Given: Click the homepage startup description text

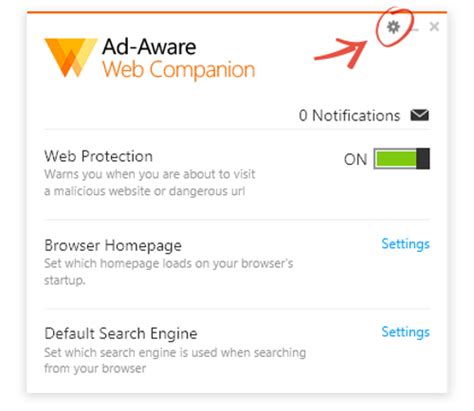Looking at the screenshot, I should [169, 272].
